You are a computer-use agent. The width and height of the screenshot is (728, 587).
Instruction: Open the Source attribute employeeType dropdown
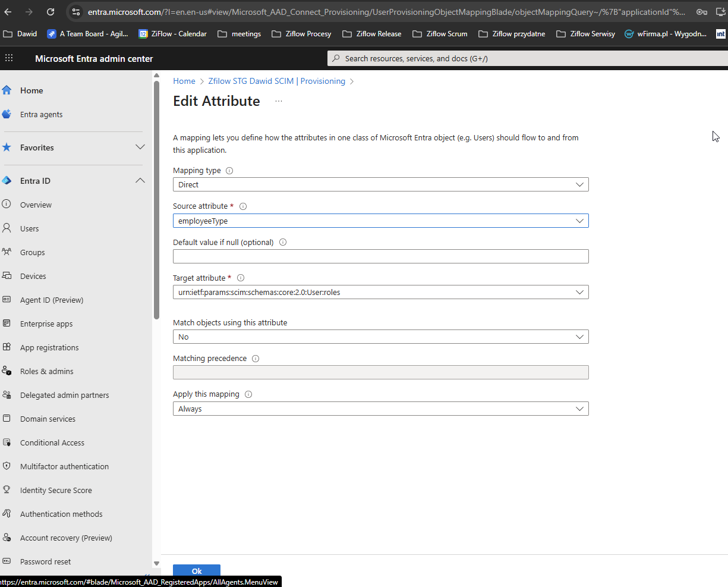click(380, 221)
